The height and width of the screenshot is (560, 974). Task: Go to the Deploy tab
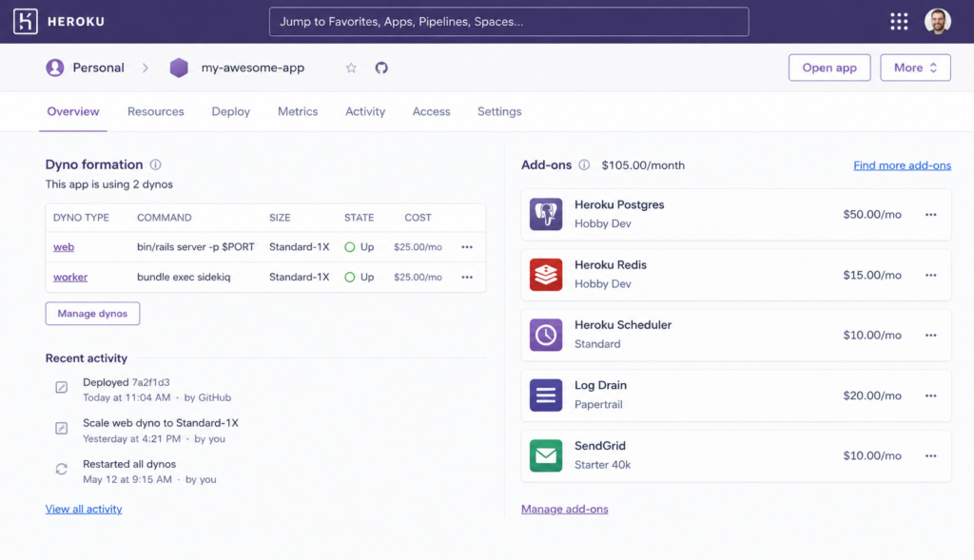coord(230,112)
